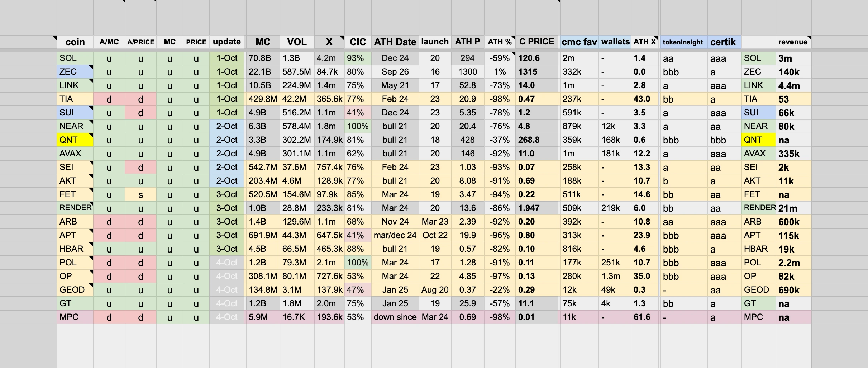This screenshot has width=868, height=368.
Task: Select revenue value "690k" for GEOD
Action: point(793,290)
